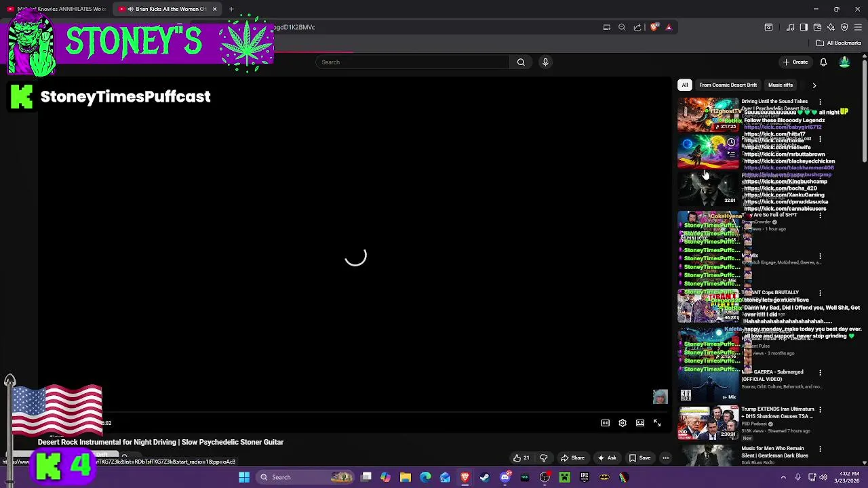Switch to the Michael Knowles ANNIHILATES browser tab
The height and width of the screenshot is (488, 868).
point(56,9)
